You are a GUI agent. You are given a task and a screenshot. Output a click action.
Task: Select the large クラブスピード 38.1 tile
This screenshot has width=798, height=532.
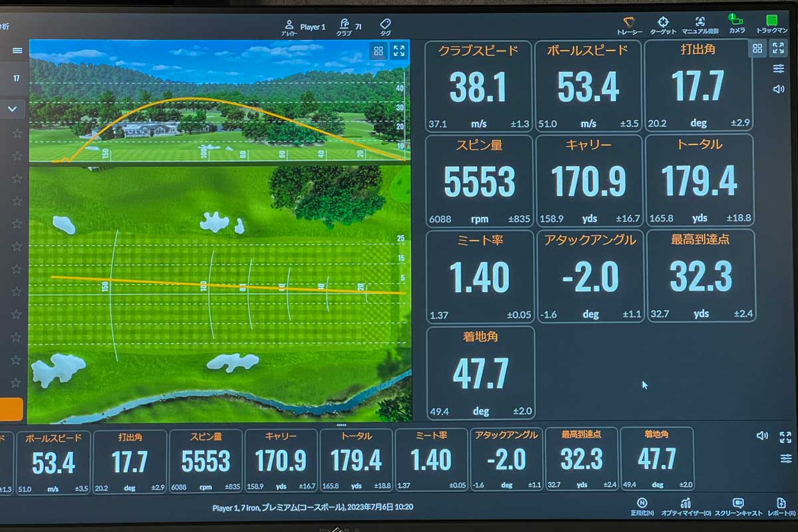click(478, 86)
